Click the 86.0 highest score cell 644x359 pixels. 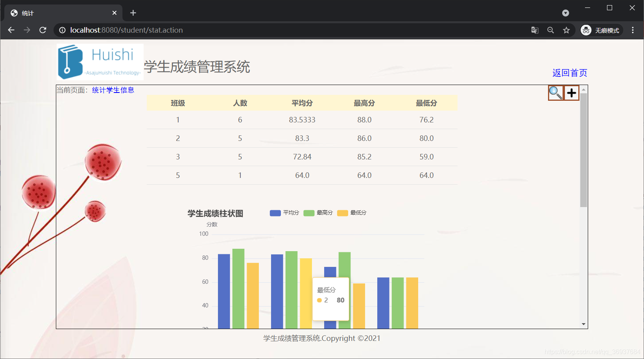364,138
